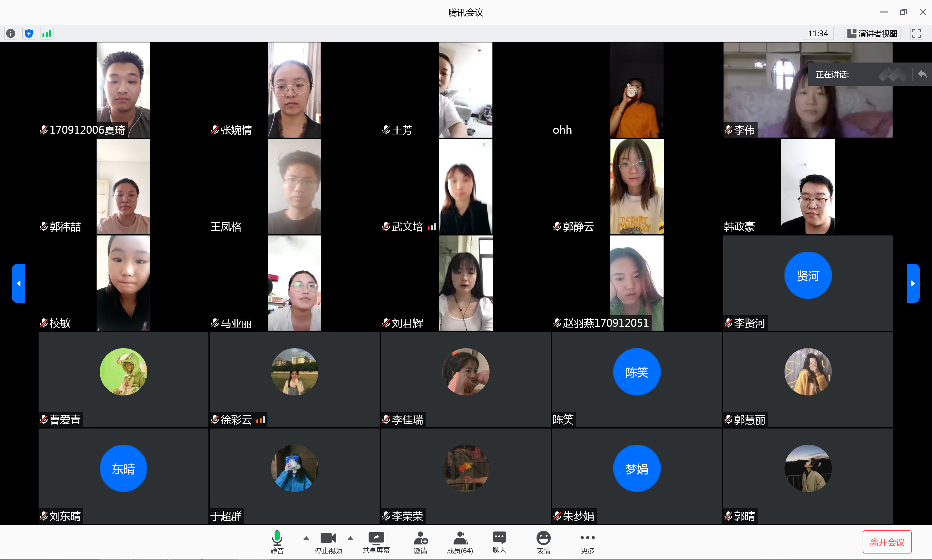Open the 成员(64) members list
932x560 pixels.
pyautogui.click(x=460, y=542)
